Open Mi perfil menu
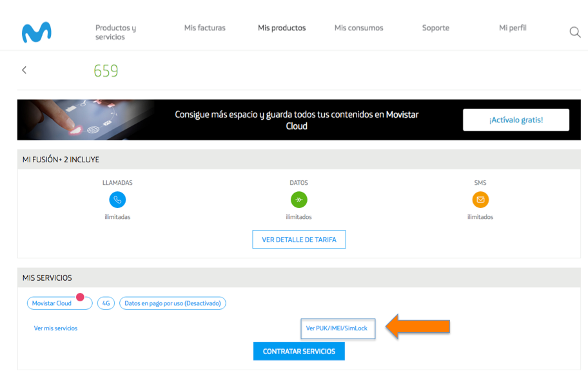The width and height of the screenshot is (588, 387). (x=513, y=28)
